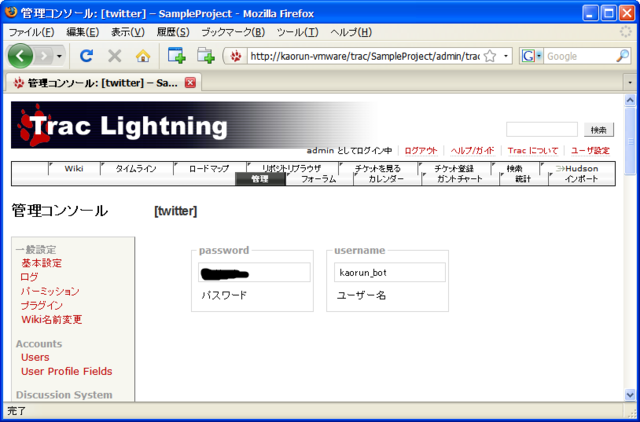Go back with the green Back arrow
Image resolution: width=640 pixels, height=422 pixels.
[20, 56]
